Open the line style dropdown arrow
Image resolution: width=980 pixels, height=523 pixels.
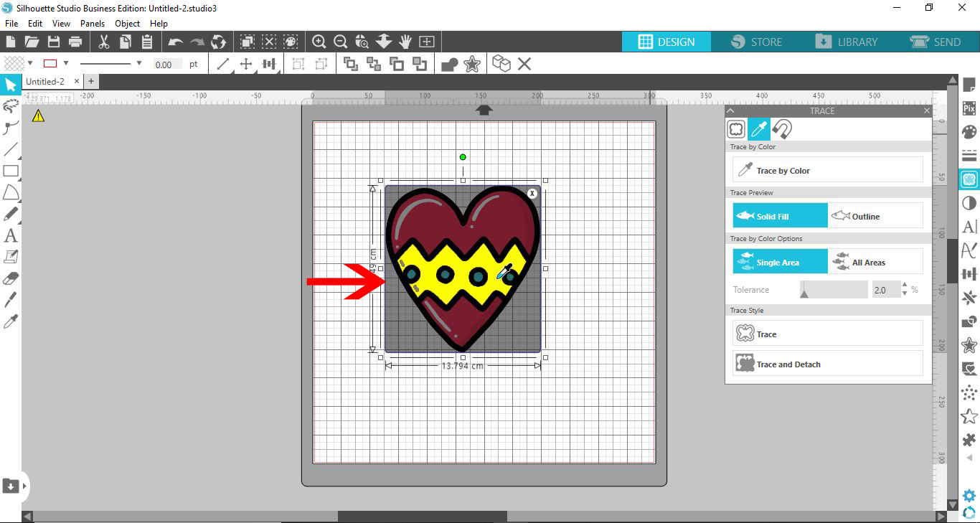coord(139,63)
